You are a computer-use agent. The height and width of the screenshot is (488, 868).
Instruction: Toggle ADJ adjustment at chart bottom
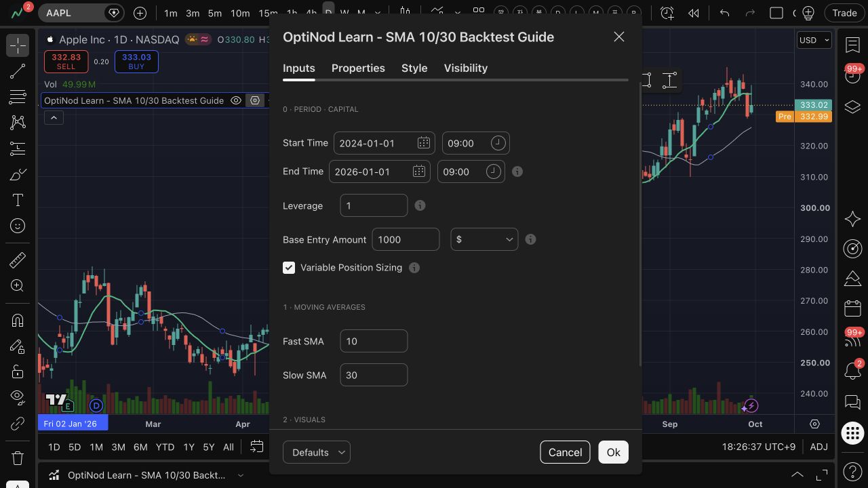tap(818, 447)
